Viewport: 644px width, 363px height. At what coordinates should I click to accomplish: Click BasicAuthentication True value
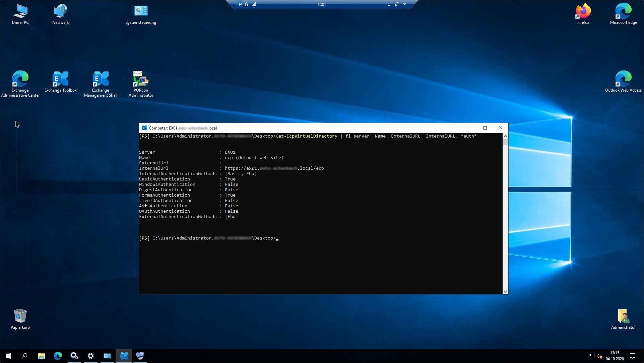[x=230, y=179]
